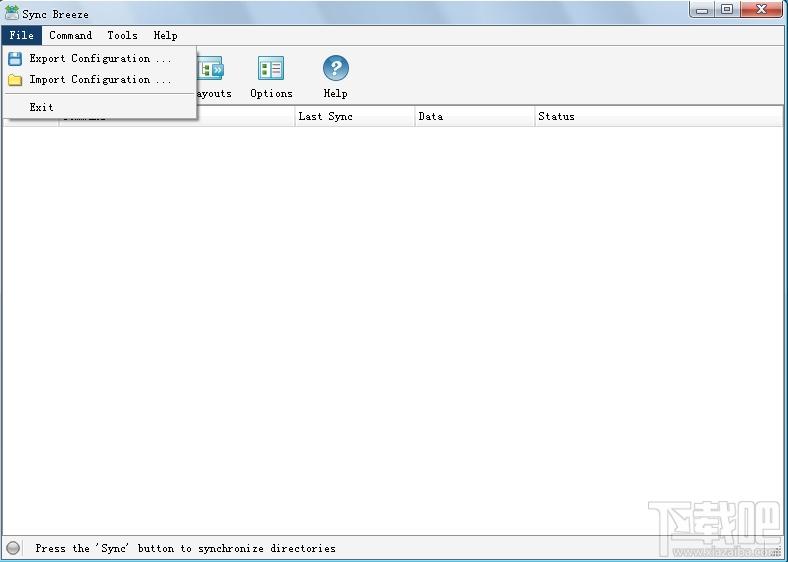788x562 pixels.
Task: Click the Sync Breeze title bar app icon
Action: (x=12, y=13)
